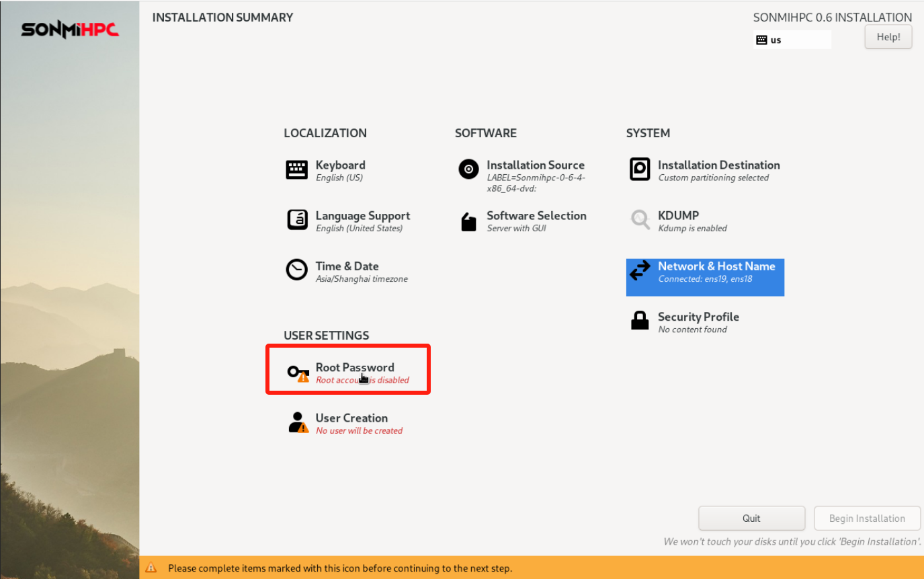Click the 'USER SETTINGS' section heading
Screen dimensions: 924x579
pyautogui.click(x=327, y=336)
